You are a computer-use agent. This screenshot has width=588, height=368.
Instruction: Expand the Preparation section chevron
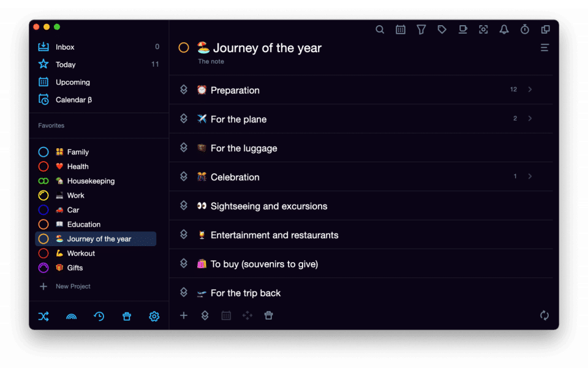(x=530, y=89)
